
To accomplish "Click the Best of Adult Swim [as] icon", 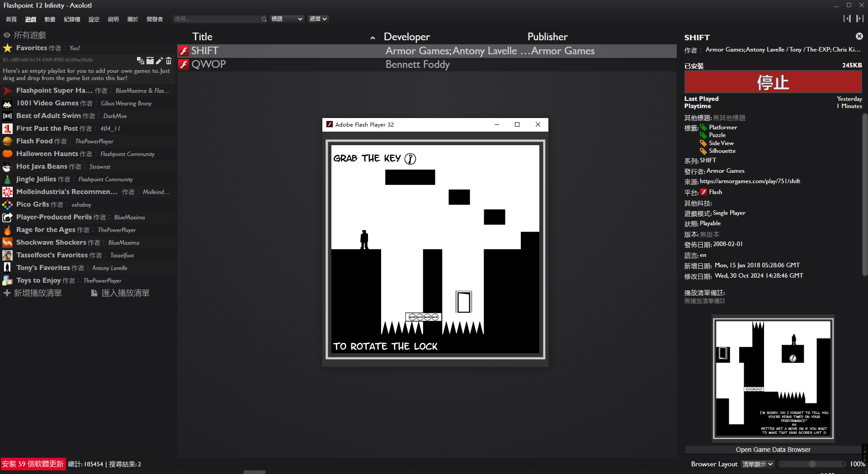I will [8, 116].
